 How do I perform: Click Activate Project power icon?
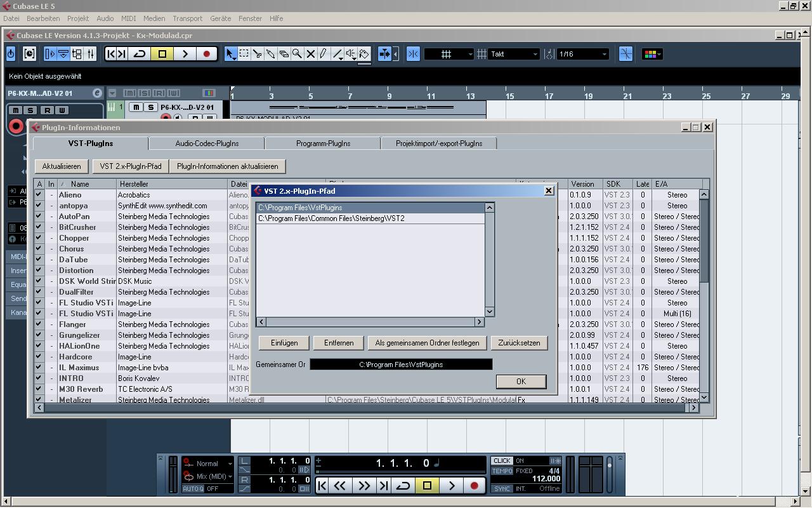(x=11, y=54)
